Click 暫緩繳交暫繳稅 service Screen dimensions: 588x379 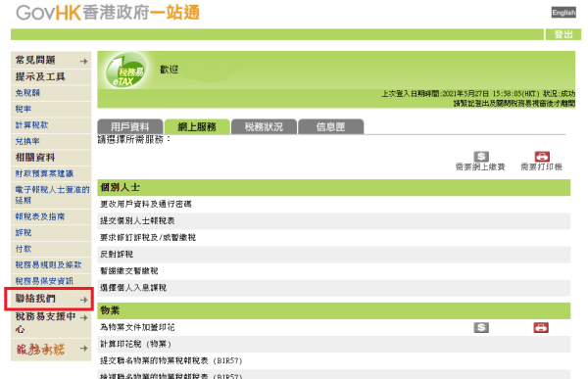click(x=129, y=270)
